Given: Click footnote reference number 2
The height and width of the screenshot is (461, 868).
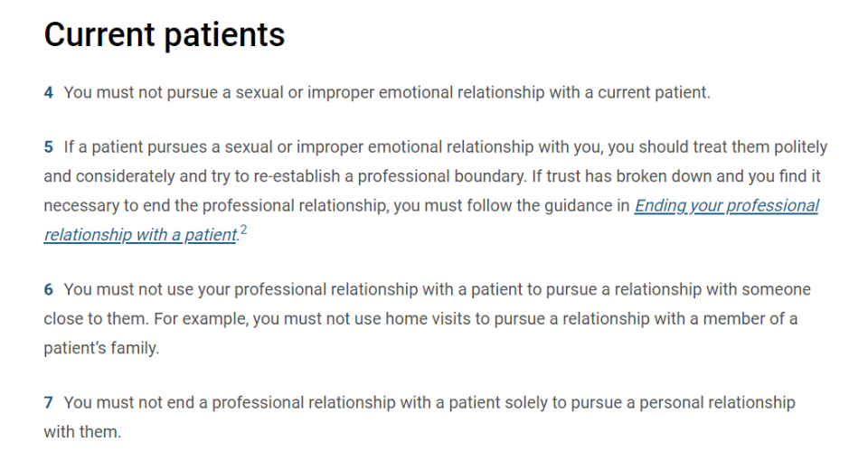Looking at the screenshot, I should (x=243, y=231).
